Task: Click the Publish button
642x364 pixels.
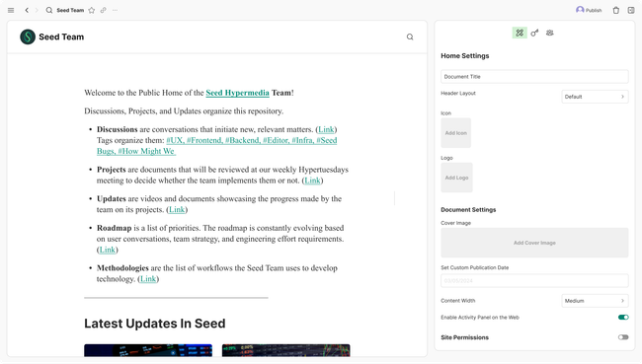Action: click(589, 10)
